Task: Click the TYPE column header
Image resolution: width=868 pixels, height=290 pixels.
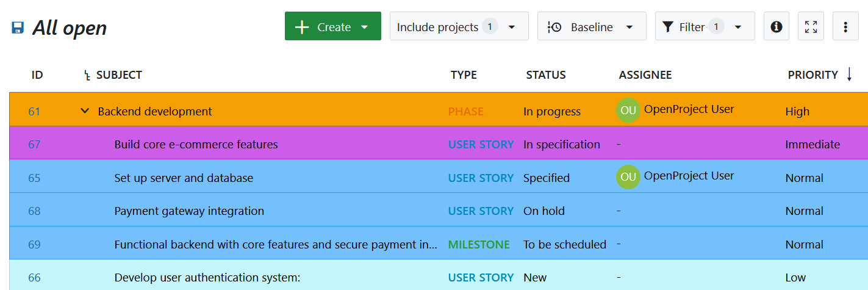Action: coord(464,75)
